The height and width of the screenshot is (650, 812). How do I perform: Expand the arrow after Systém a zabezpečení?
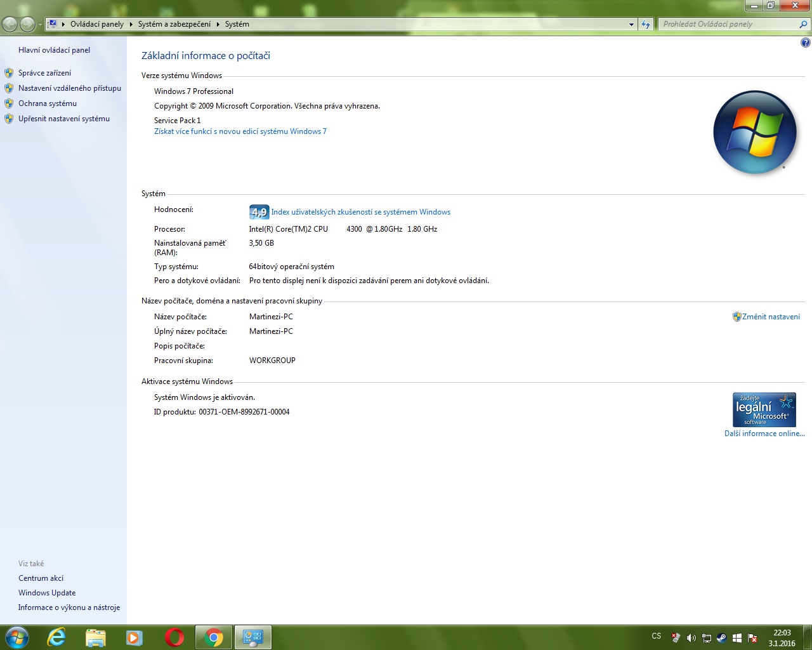pyautogui.click(x=218, y=24)
